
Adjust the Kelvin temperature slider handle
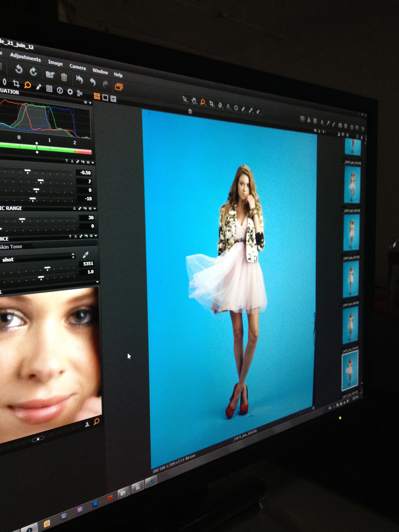coord(47,268)
